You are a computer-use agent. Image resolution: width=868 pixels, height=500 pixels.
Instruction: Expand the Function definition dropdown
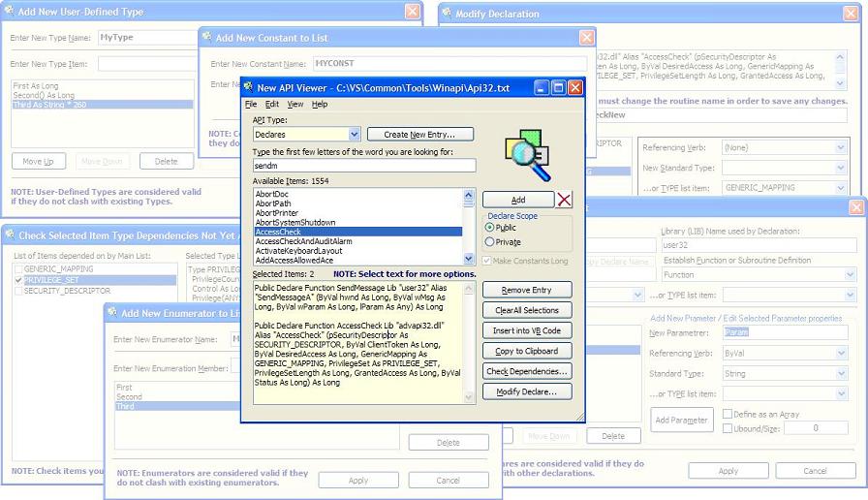(850, 275)
